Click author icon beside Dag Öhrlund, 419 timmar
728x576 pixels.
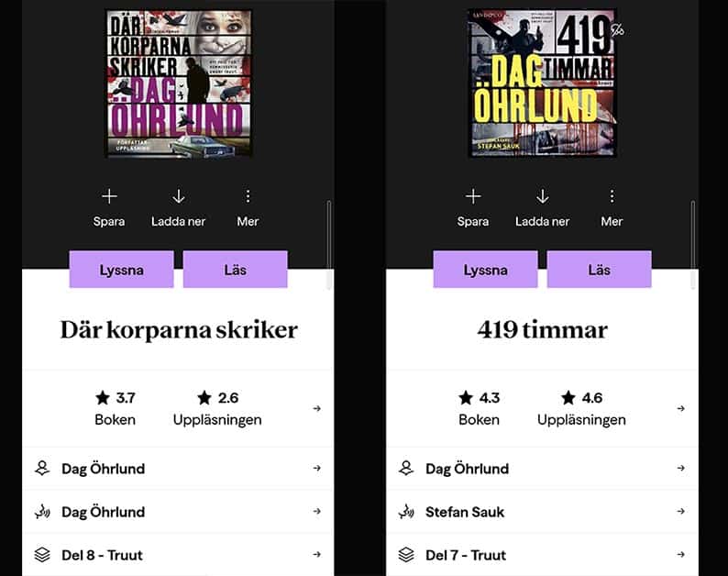pos(406,469)
